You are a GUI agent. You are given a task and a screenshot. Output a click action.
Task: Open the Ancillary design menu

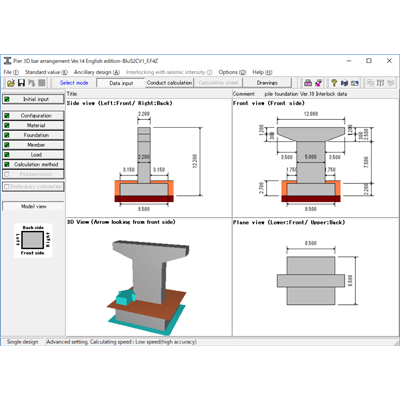(97, 72)
